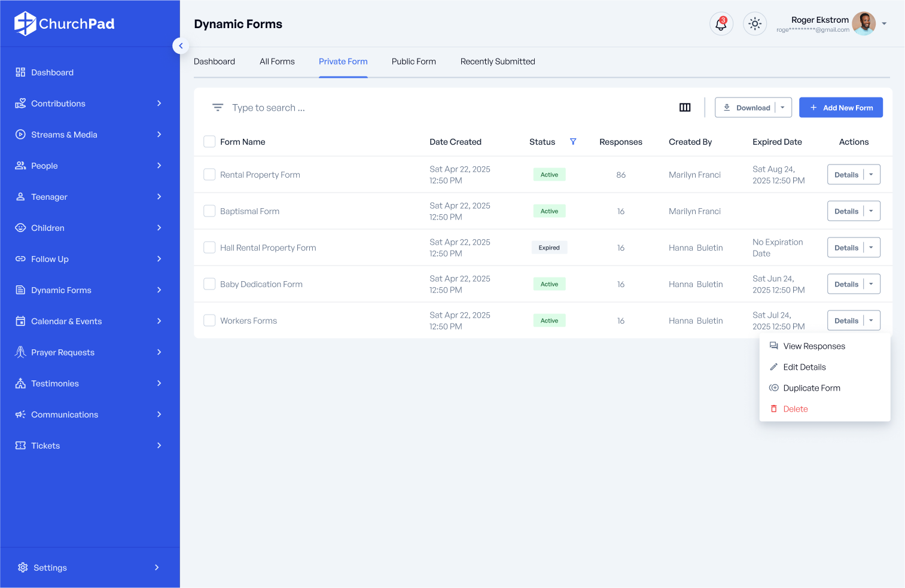Select the Baby Dedication Form checkbox
The height and width of the screenshot is (588, 905).
(x=209, y=284)
